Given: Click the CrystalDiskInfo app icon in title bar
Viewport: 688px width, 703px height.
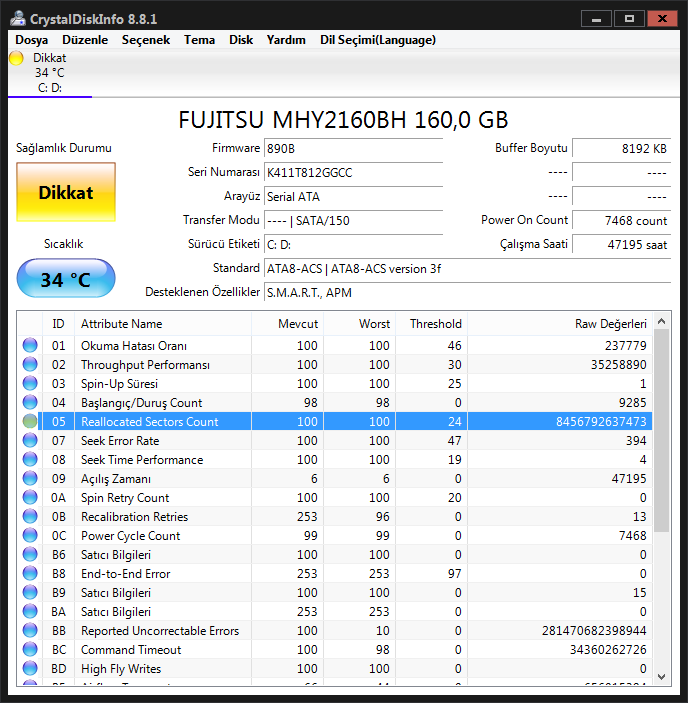Looking at the screenshot, I should (18, 18).
